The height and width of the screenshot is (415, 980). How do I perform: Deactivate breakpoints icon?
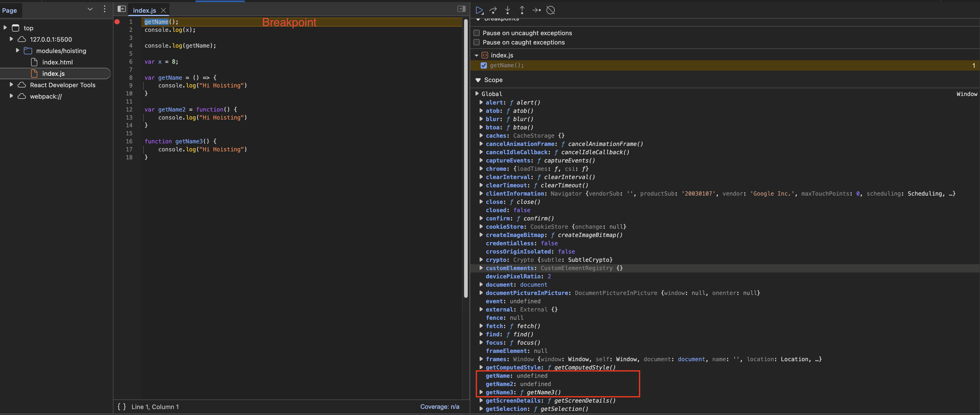coord(551,10)
